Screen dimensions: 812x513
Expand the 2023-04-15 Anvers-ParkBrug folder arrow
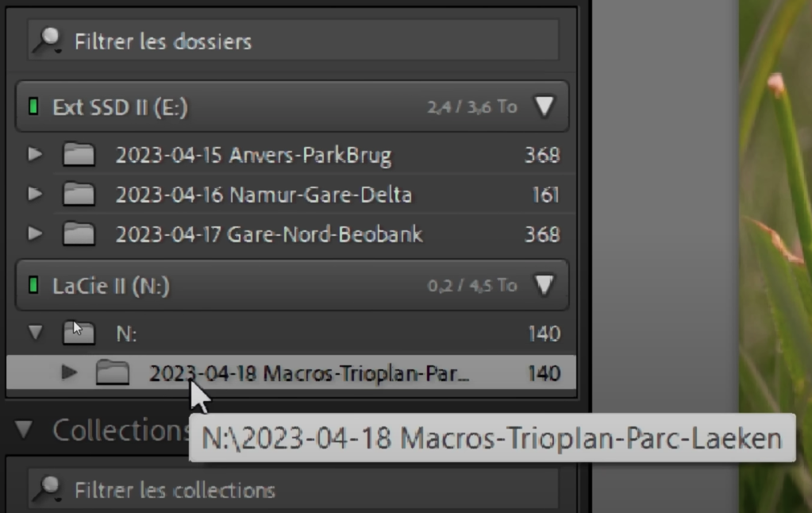coord(35,155)
